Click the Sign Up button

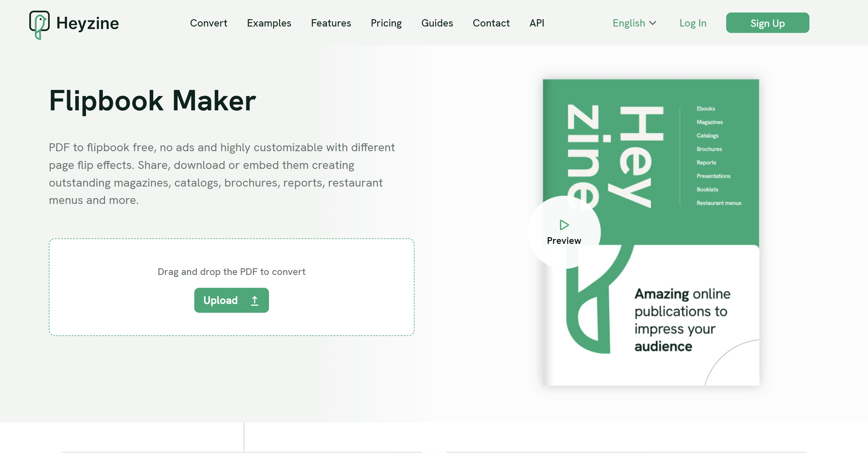tap(768, 22)
